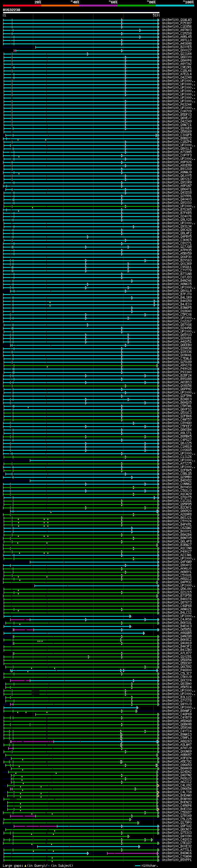
Task: Click label UniRef100_C1I1Z6
Action: (177, 457)
